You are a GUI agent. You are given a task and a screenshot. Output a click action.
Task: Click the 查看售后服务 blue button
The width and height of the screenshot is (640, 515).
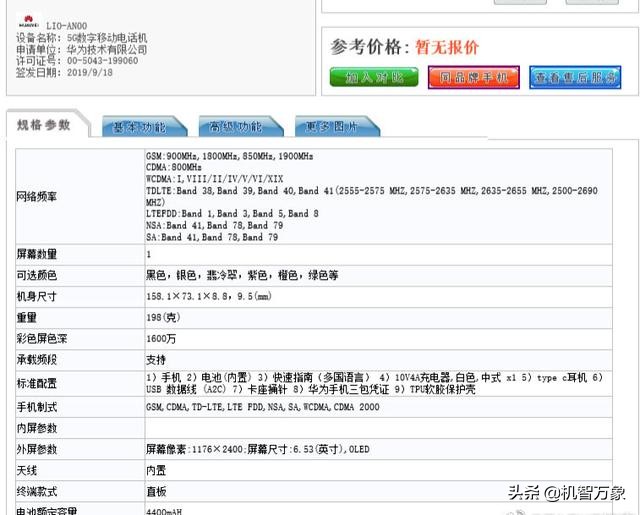[x=575, y=77]
